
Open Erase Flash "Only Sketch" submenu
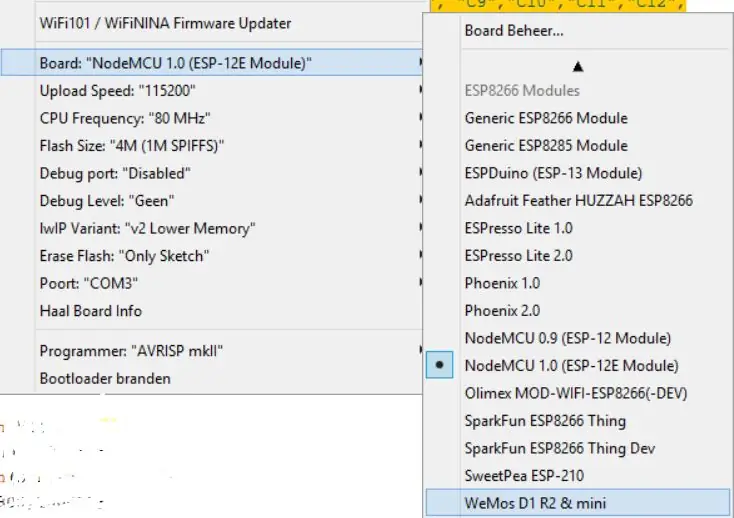tap(212, 256)
